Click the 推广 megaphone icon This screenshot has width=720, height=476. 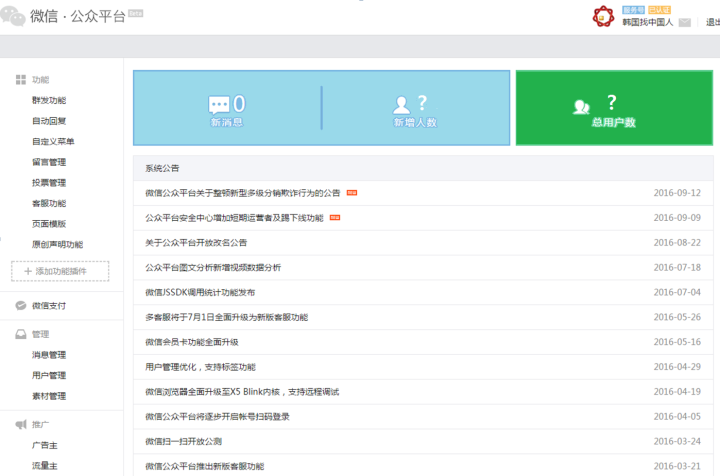[x=21, y=425]
